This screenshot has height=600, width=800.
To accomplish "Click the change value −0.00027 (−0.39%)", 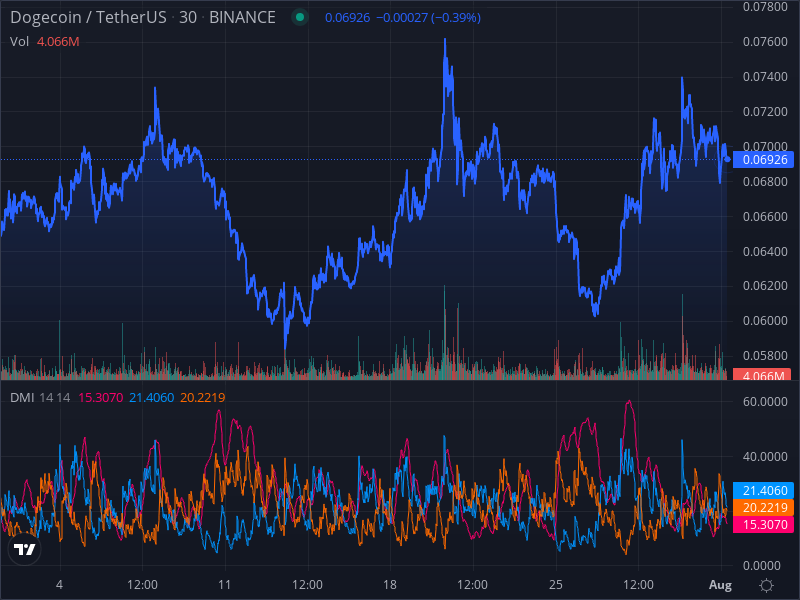I will pyautogui.click(x=429, y=17).
